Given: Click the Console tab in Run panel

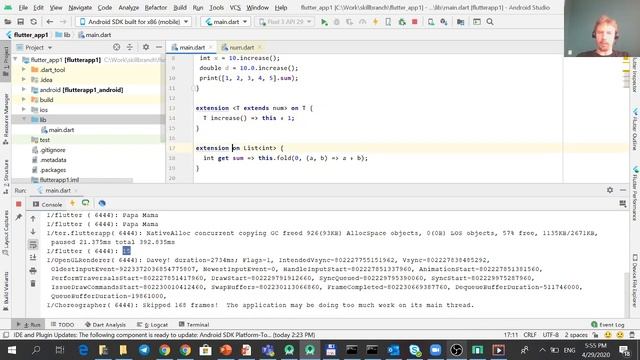Looking at the screenshot, I should [48, 204].
